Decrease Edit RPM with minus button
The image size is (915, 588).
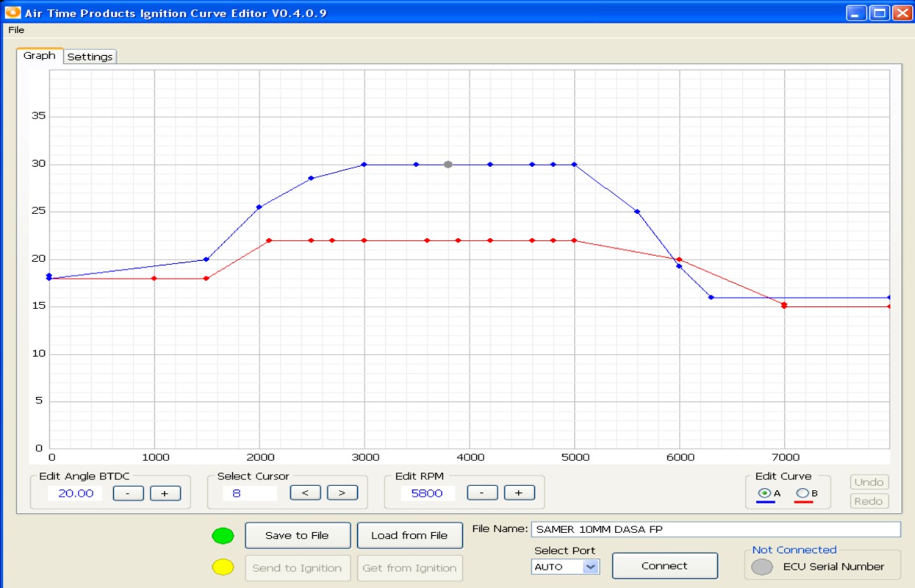click(482, 493)
